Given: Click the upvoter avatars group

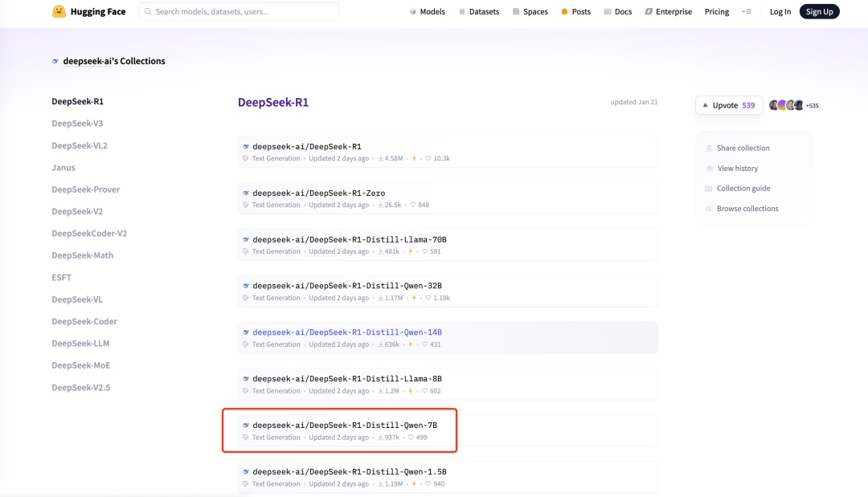Looking at the screenshot, I should tap(787, 105).
